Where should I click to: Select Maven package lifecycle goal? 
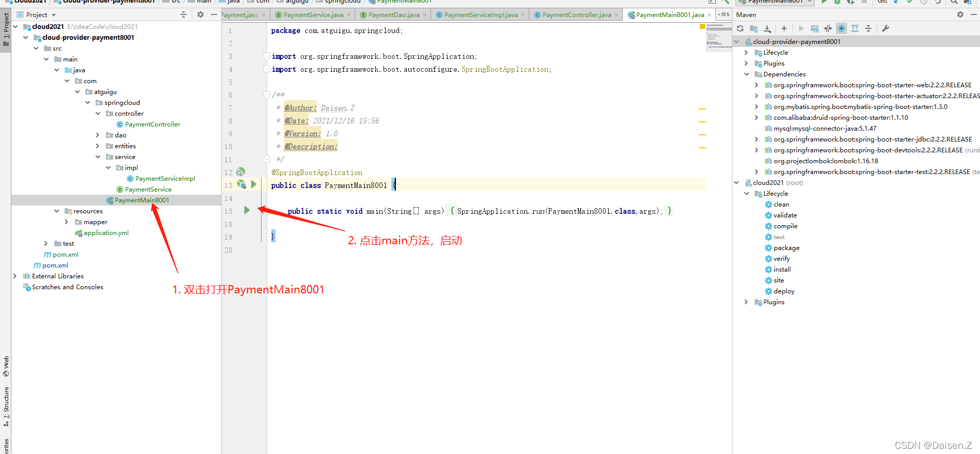point(786,248)
